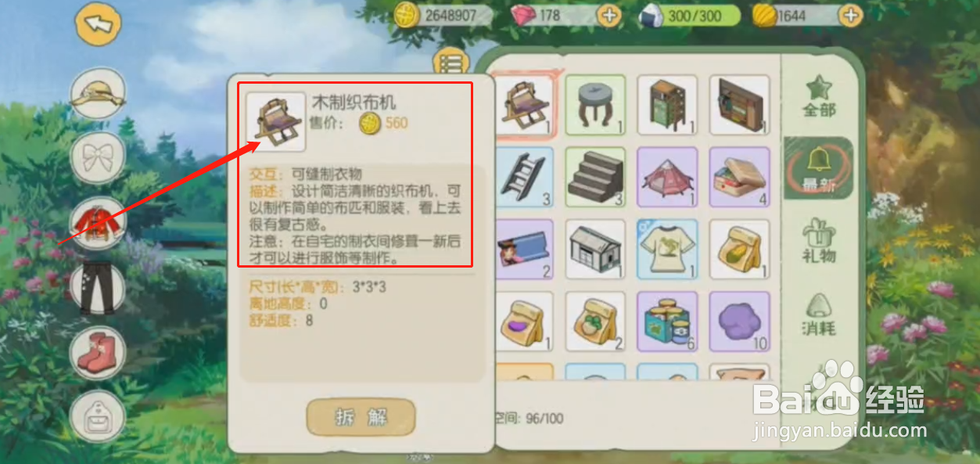Switch to the 全部 all items tab
980x464 pixels.
pyautogui.click(x=819, y=97)
